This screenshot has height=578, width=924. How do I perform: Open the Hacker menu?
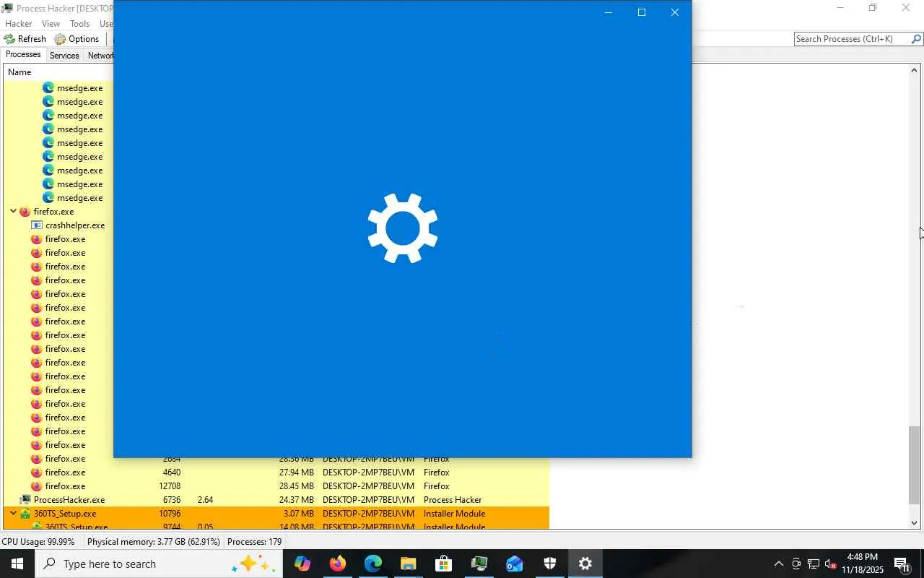click(x=19, y=24)
